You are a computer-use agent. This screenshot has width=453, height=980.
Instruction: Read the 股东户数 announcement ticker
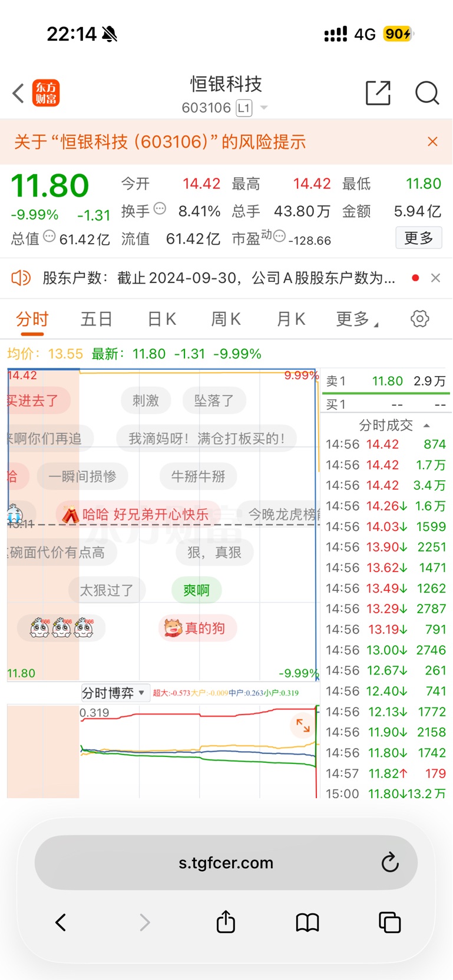pos(219,278)
